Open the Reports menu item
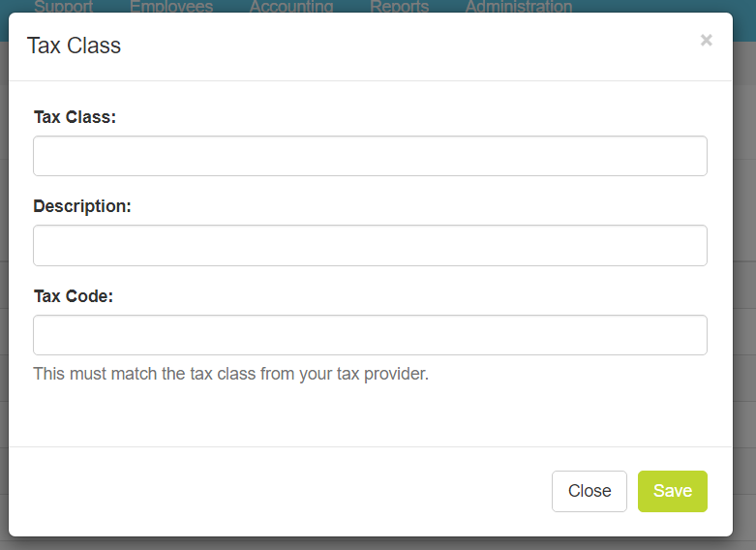756x550 pixels. (399, 6)
